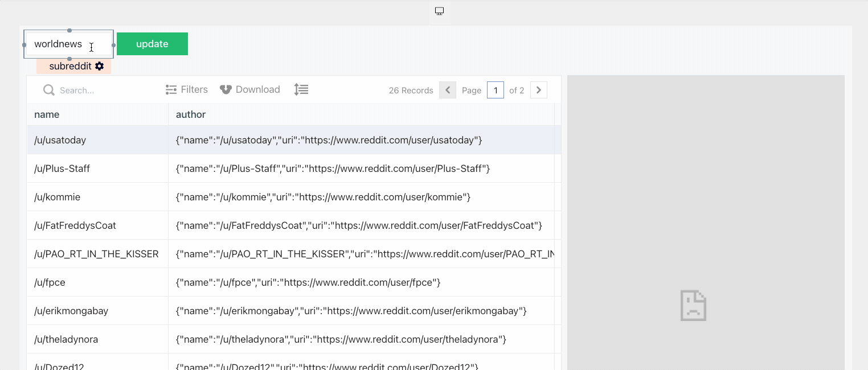Select the /u/usatoday row
The width and height of the screenshot is (868, 370).
tap(60, 140)
